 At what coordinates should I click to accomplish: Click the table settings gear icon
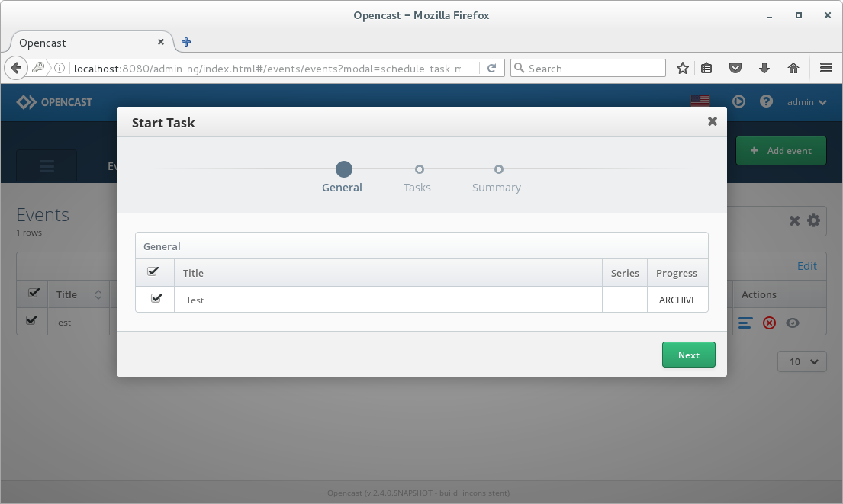pos(813,220)
